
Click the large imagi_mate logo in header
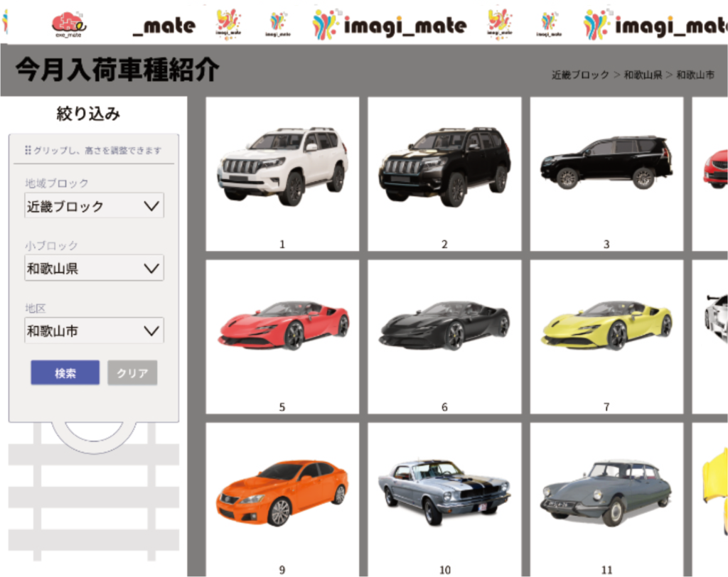pos(390,26)
